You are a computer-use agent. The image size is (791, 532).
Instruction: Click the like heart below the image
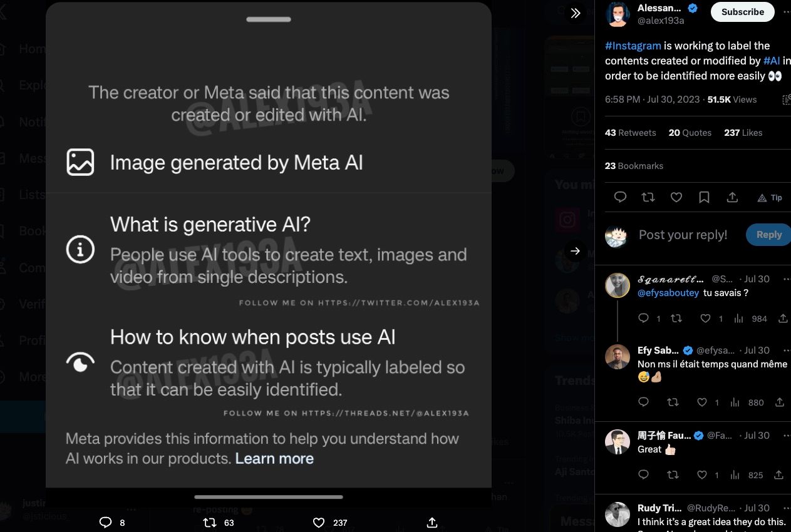319,522
